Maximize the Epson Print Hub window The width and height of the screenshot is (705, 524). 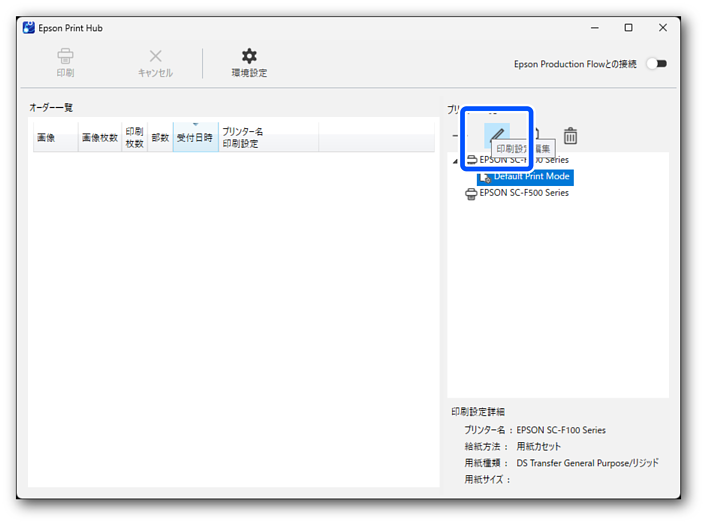point(628,28)
